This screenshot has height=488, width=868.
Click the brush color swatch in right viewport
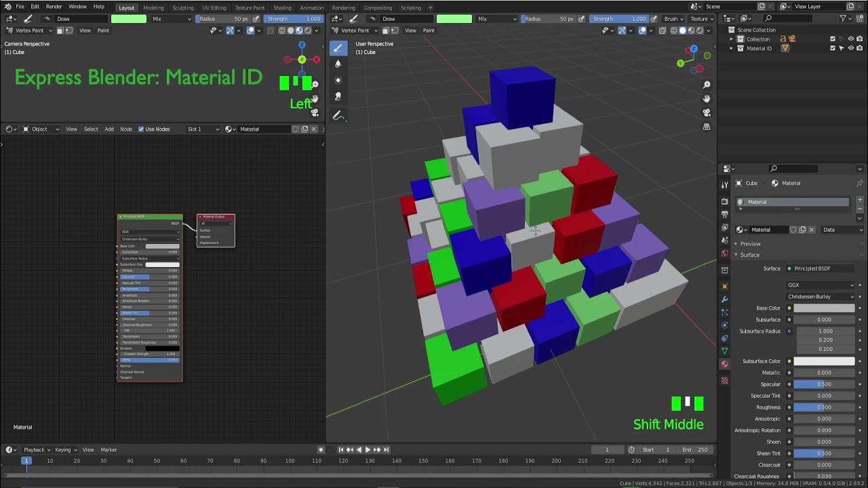coord(454,19)
